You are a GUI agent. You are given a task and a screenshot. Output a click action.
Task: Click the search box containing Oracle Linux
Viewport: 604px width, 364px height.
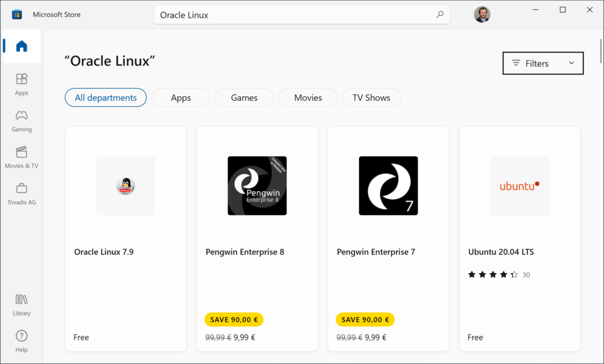pos(301,15)
